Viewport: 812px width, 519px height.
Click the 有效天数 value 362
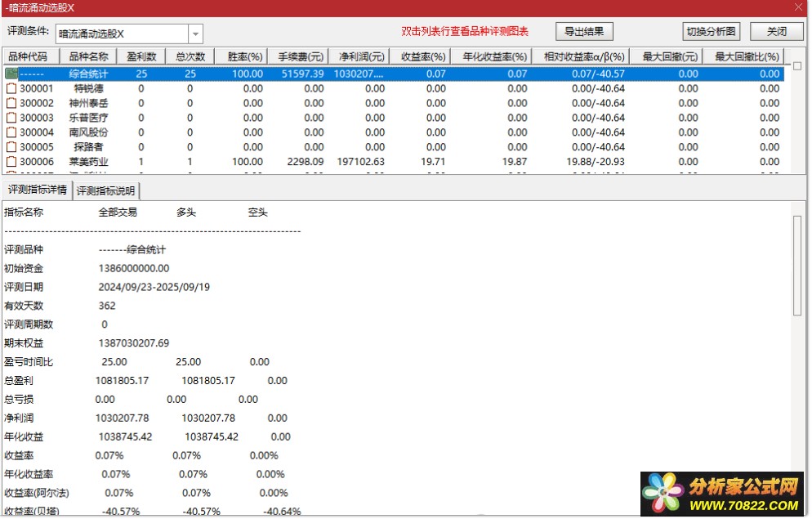click(107, 306)
